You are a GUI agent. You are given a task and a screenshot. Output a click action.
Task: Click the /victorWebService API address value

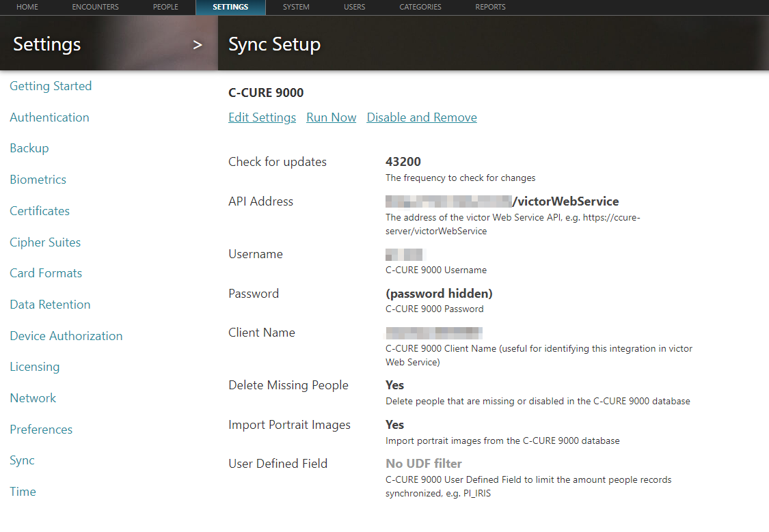[565, 201]
